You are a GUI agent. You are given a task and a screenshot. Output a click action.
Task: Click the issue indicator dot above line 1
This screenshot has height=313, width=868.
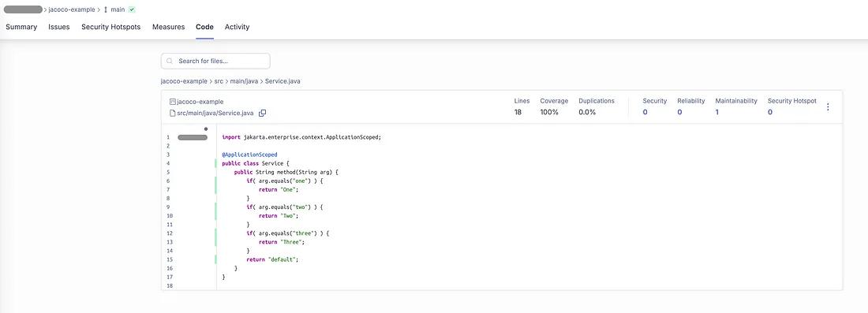(206, 129)
